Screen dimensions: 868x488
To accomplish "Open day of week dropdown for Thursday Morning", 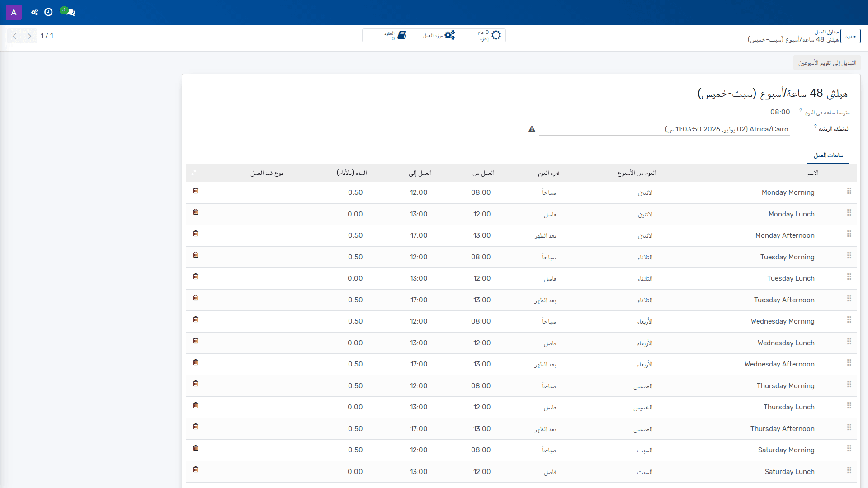I will pos(643,386).
